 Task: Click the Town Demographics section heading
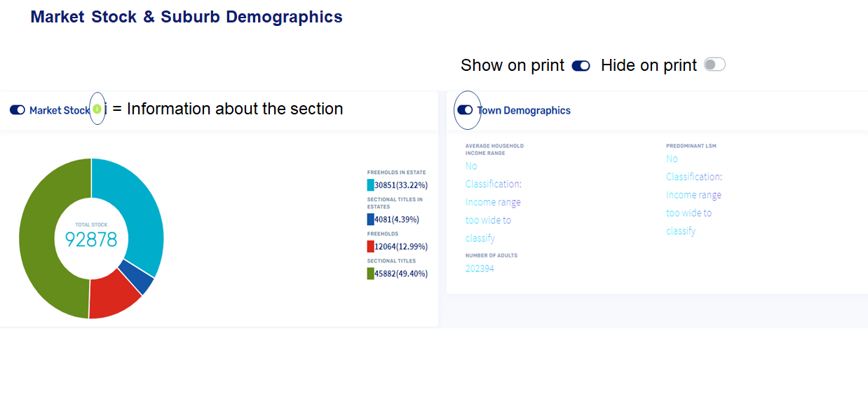pos(524,110)
